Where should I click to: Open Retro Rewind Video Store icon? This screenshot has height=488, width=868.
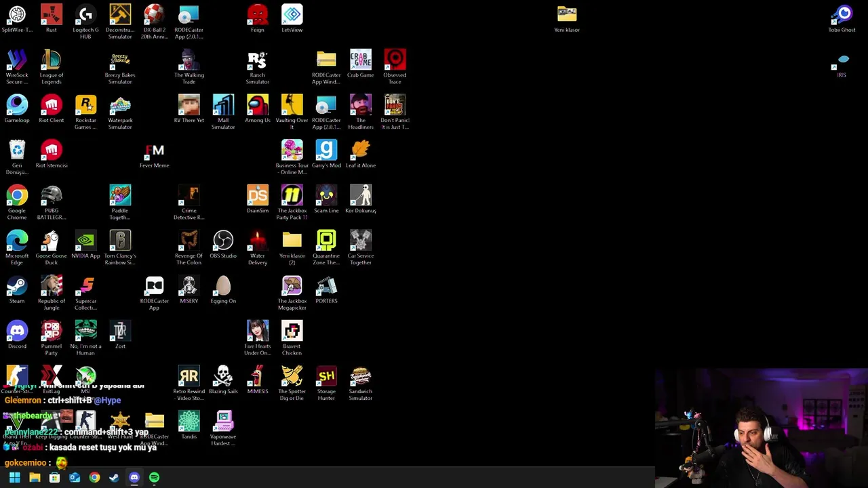pyautogui.click(x=189, y=383)
